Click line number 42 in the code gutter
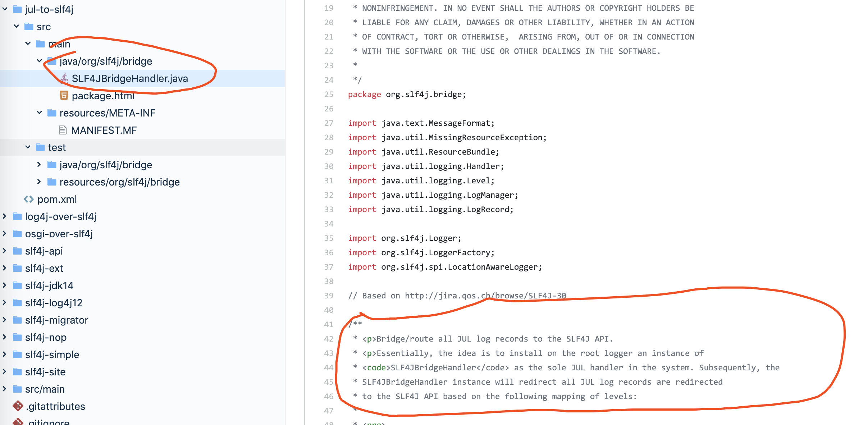 click(329, 339)
